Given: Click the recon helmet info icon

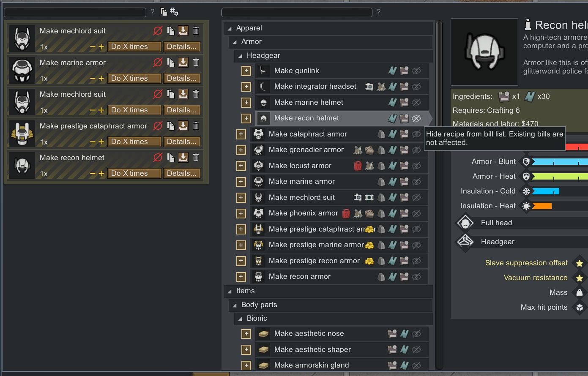Looking at the screenshot, I should tap(528, 25).
